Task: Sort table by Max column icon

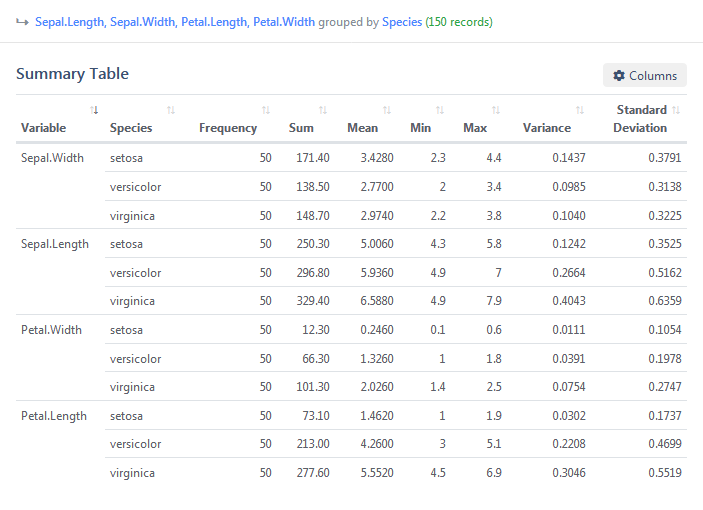Action: click(x=496, y=110)
